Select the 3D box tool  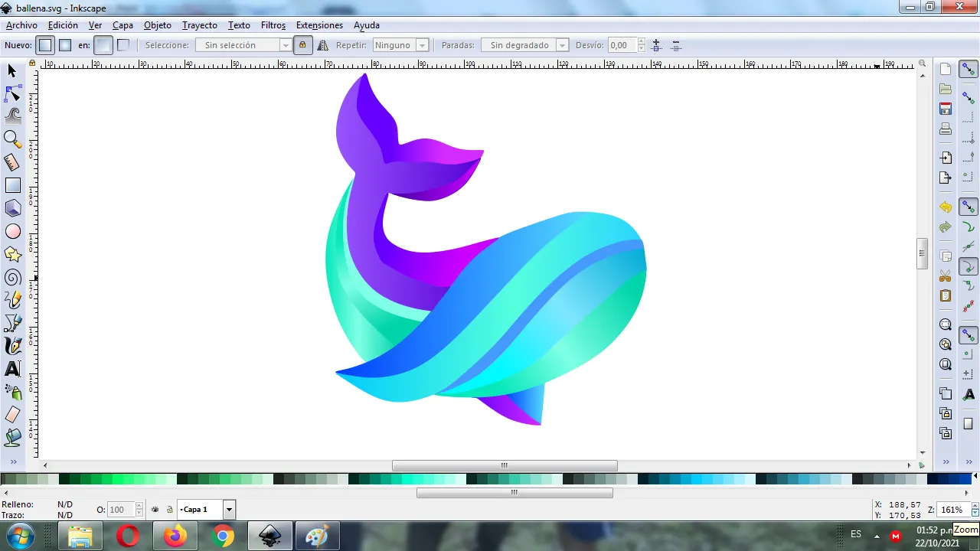click(x=12, y=208)
